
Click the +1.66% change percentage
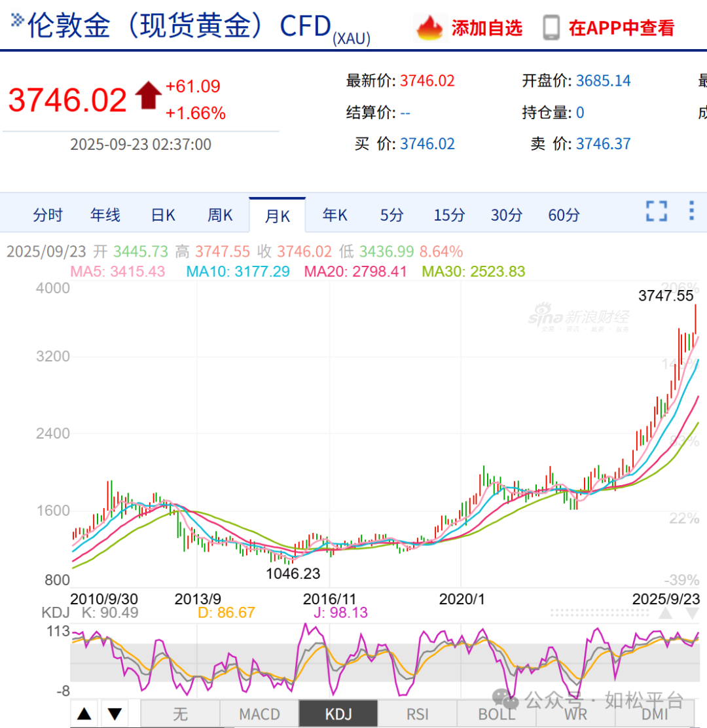pos(196,113)
